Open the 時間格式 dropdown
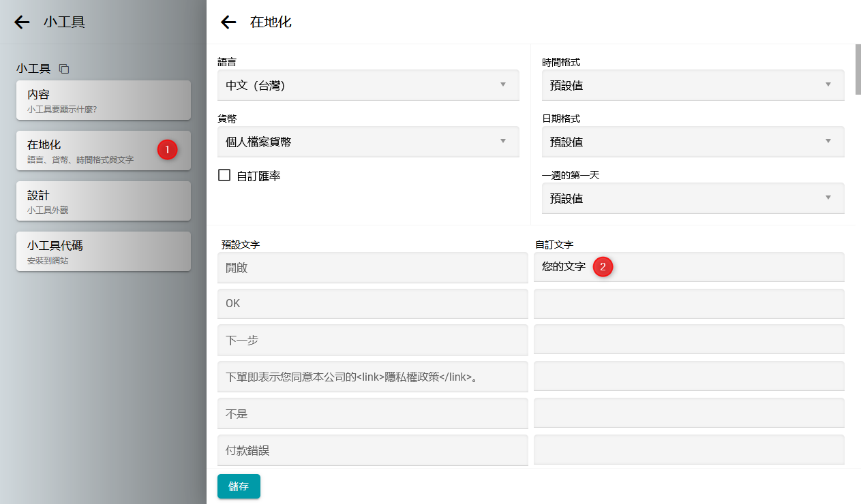 click(x=693, y=85)
